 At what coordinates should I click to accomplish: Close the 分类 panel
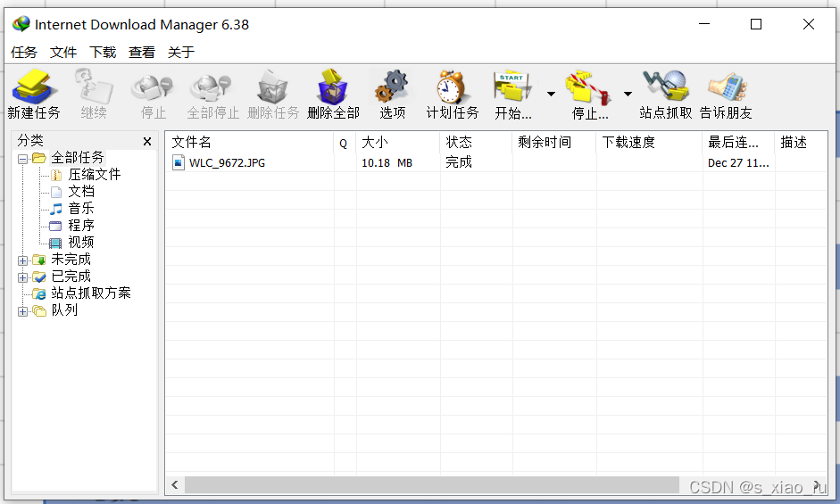[x=147, y=142]
